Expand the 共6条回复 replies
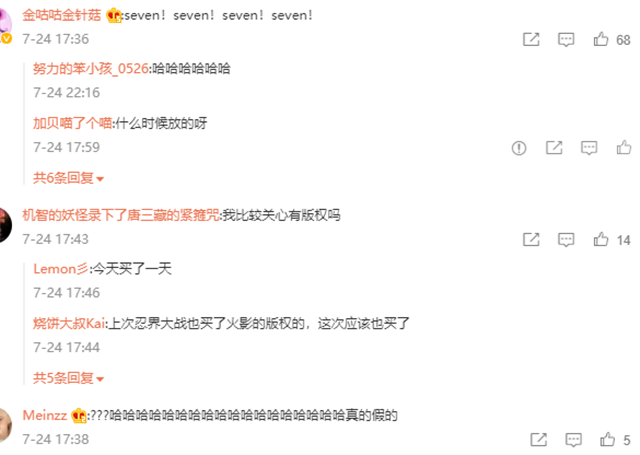 68,178
